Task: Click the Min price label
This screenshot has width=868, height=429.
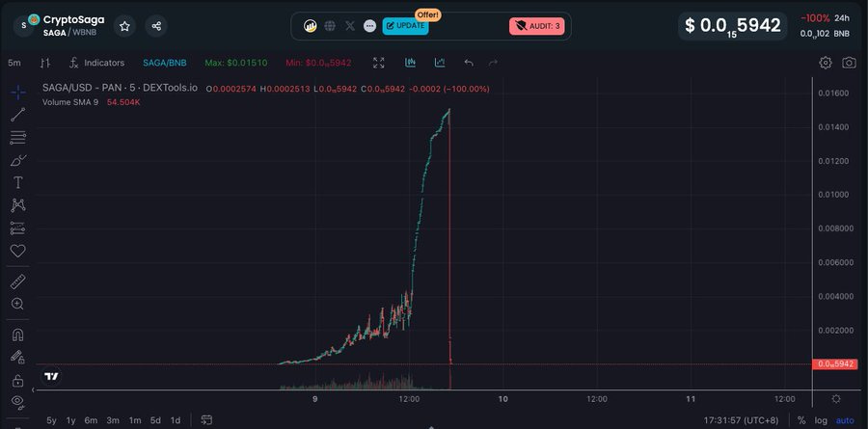Action: pos(318,63)
